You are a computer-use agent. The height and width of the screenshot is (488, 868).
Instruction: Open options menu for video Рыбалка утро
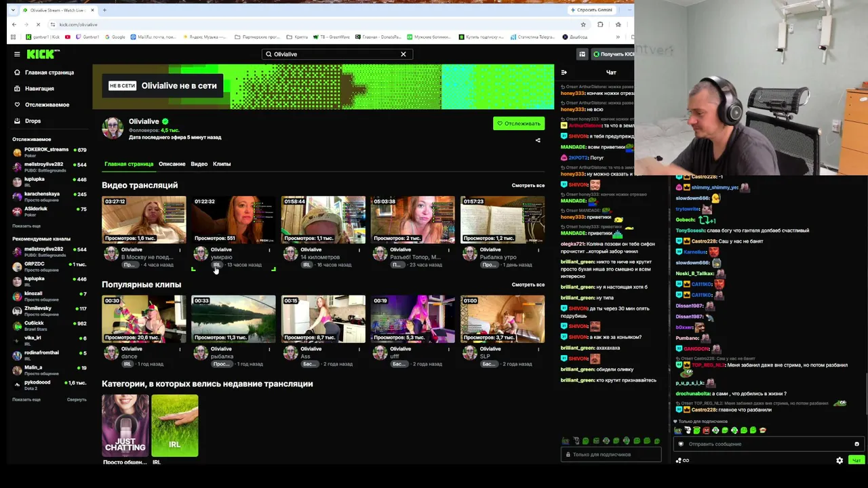(538, 250)
